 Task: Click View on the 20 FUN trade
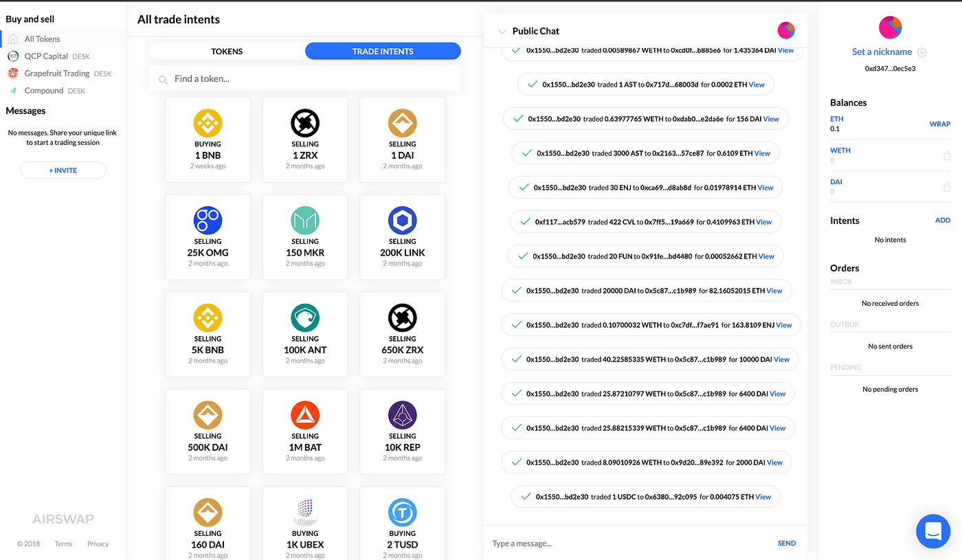(x=766, y=256)
